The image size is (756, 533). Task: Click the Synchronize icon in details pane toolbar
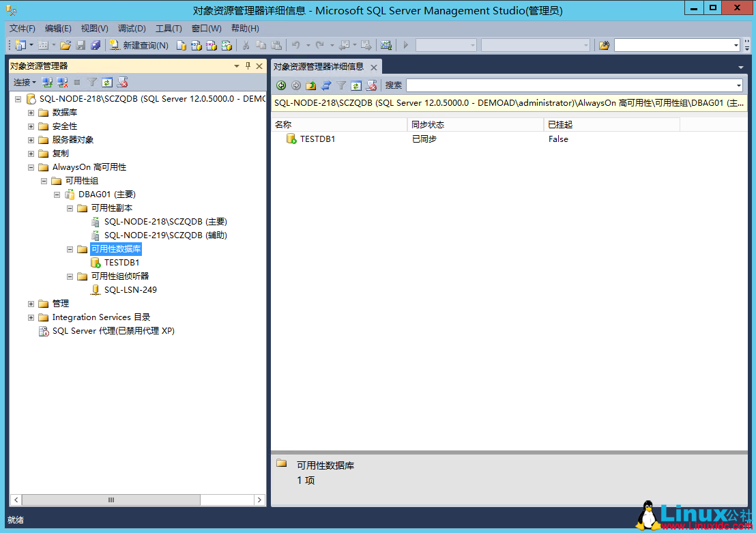[326, 85]
